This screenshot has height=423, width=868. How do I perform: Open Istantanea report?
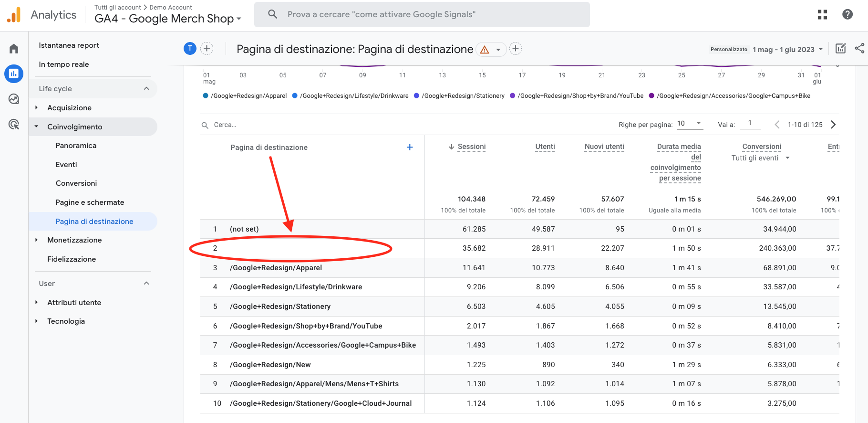pyautogui.click(x=69, y=45)
